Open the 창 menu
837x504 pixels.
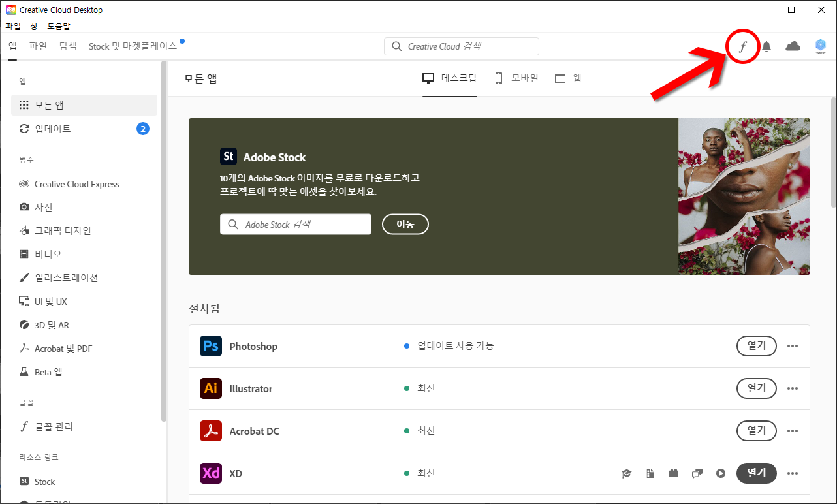click(34, 26)
